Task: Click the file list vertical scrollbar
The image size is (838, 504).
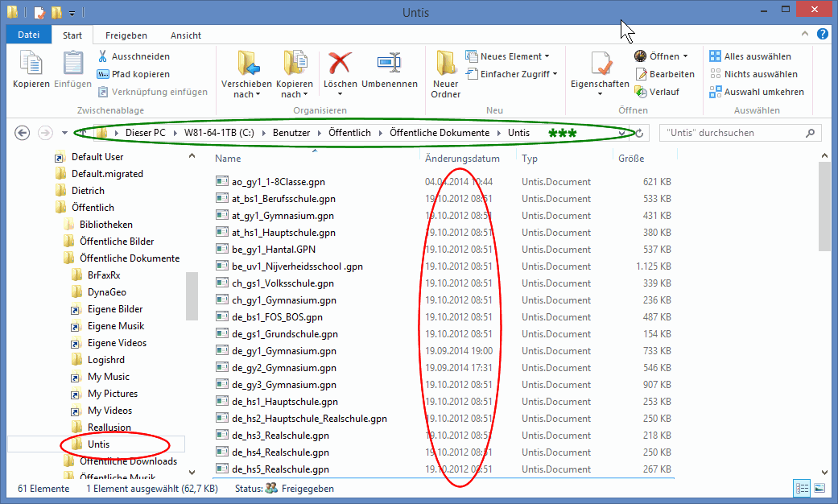Action: coord(824,322)
